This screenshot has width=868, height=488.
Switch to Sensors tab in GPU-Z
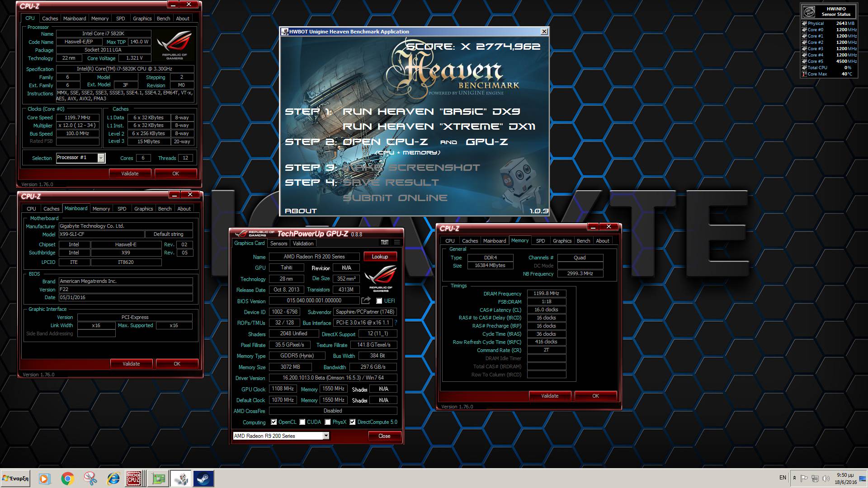[278, 244]
